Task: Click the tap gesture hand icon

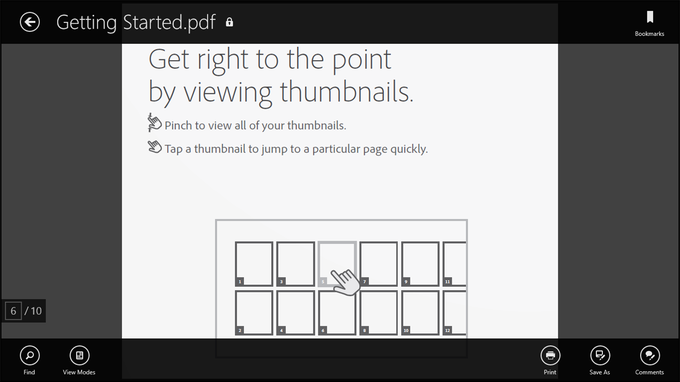Action: coord(154,147)
